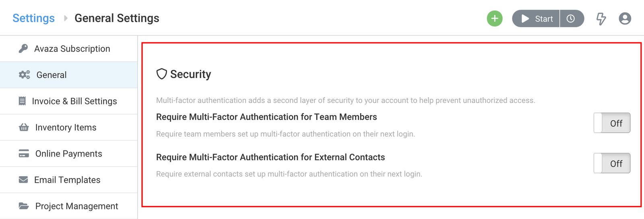Click the green plus quick-add icon
The image size is (644, 219).
[x=495, y=19]
